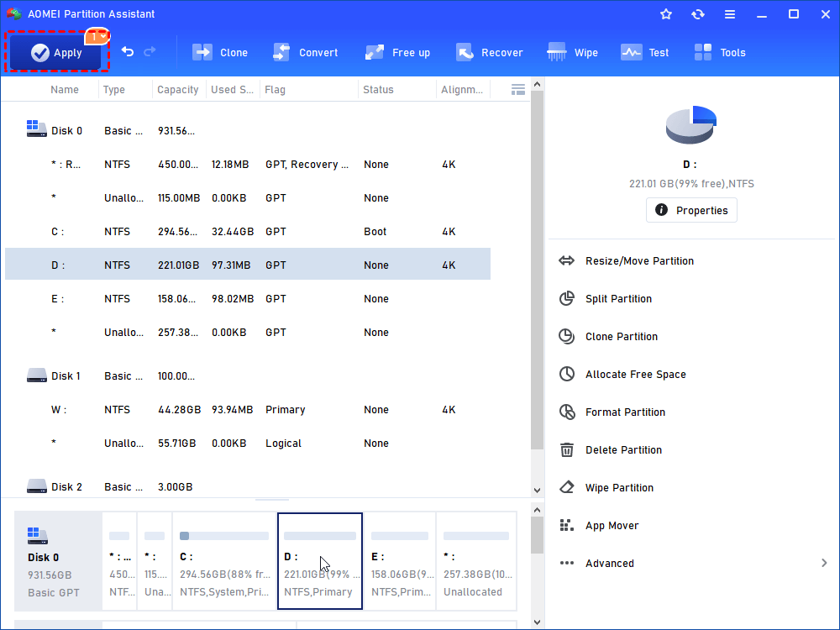Open the Free up menu
This screenshot has height=630, width=840.
tap(397, 52)
